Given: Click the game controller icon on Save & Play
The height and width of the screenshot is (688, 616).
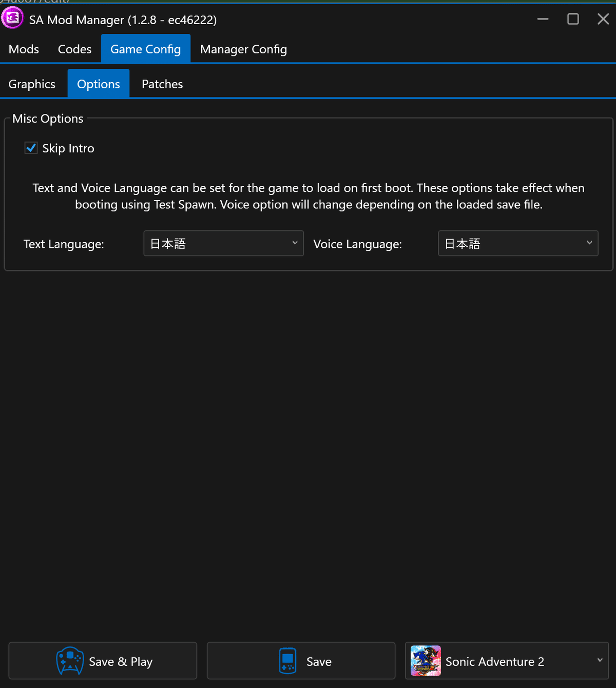Looking at the screenshot, I should 70,661.
